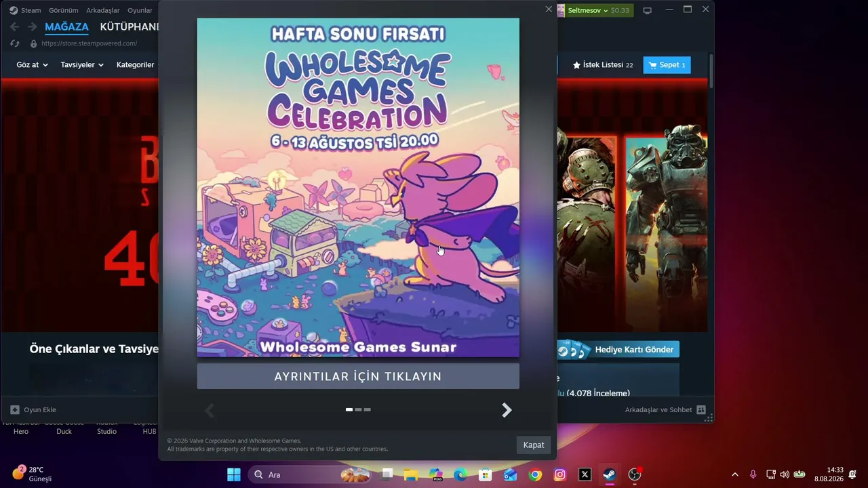Reload the store page
This screenshot has width=868, height=488.
point(15,43)
